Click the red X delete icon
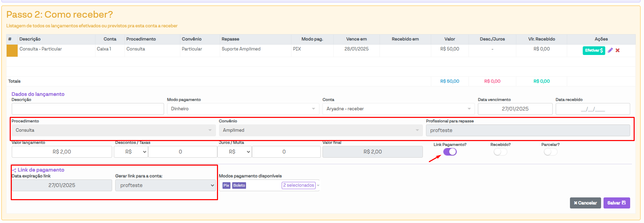This screenshot has height=223, width=644. [x=618, y=50]
